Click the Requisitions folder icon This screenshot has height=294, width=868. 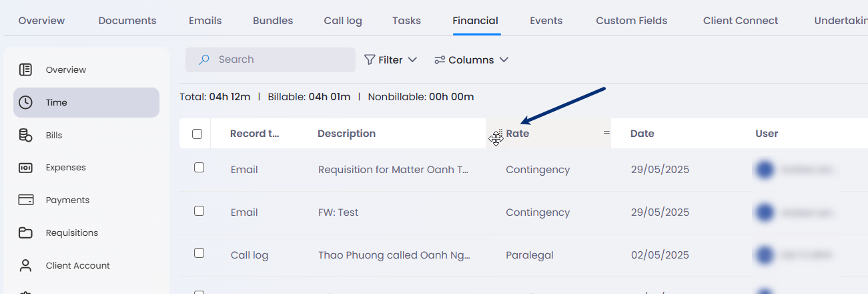coord(25,233)
